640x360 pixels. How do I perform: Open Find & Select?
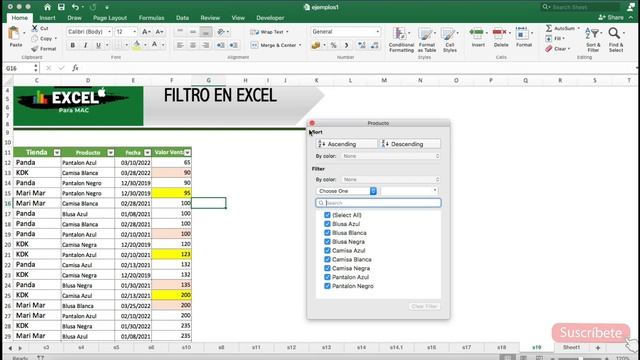coord(616,40)
